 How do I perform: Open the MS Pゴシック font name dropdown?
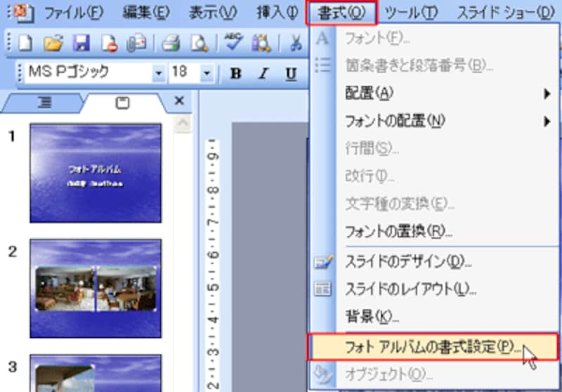coord(159,73)
